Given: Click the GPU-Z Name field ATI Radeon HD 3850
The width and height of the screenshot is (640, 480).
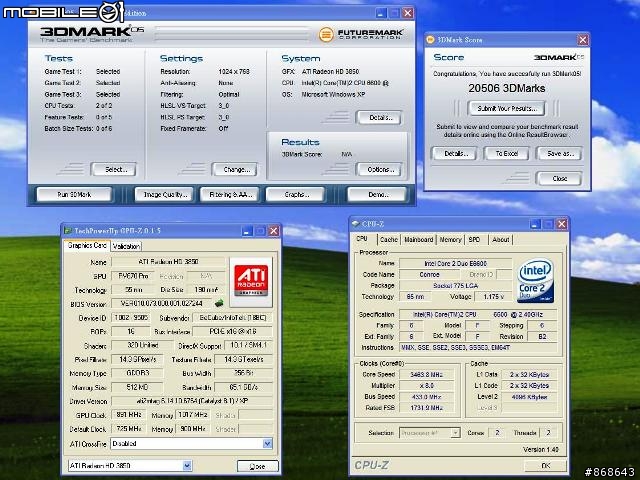Looking at the screenshot, I should 168,262.
